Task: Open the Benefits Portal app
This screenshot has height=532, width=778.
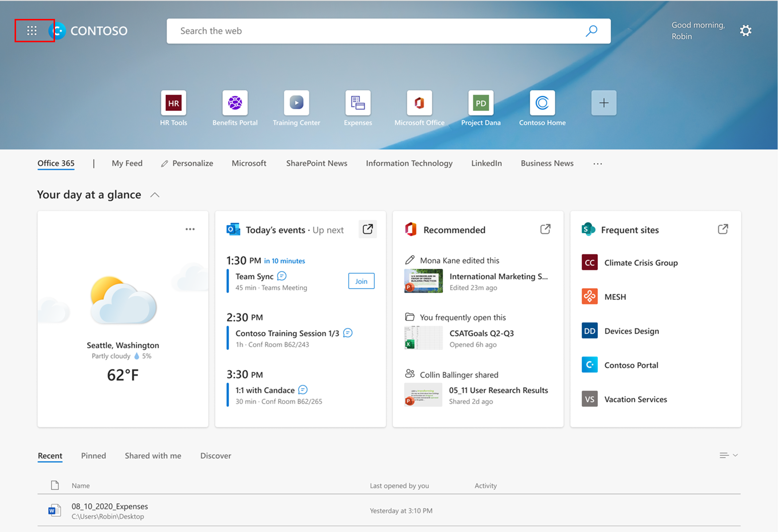Action: pyautogui.click(x=235, y=103)
